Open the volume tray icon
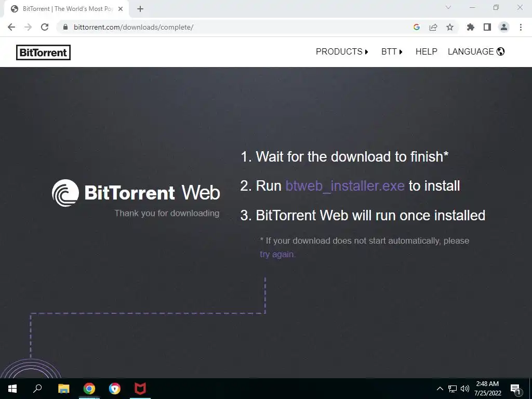532x399 pixels. [465, 389]
